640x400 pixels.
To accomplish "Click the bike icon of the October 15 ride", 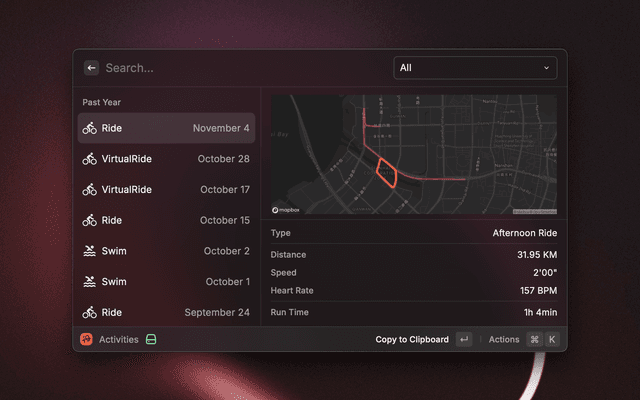I will [x=90, y=220].
